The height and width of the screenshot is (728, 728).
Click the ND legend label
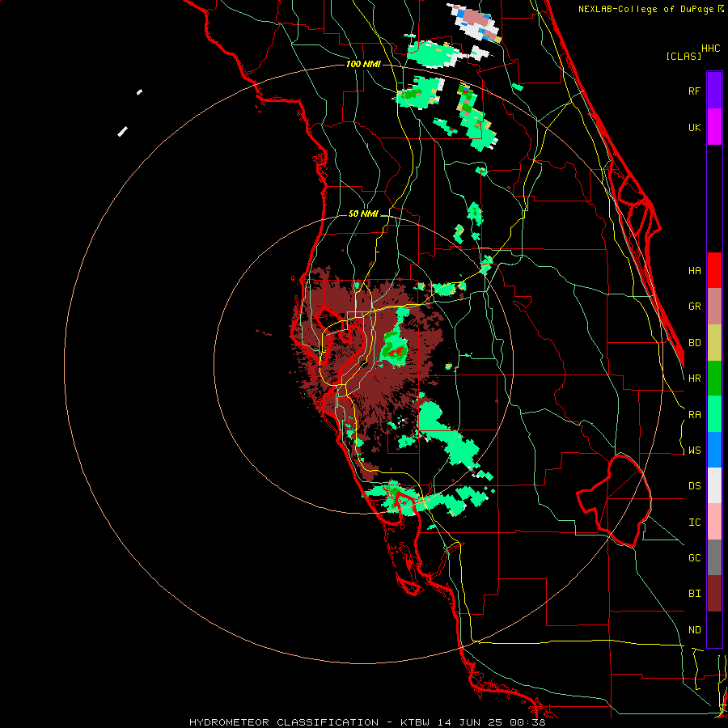694,630
